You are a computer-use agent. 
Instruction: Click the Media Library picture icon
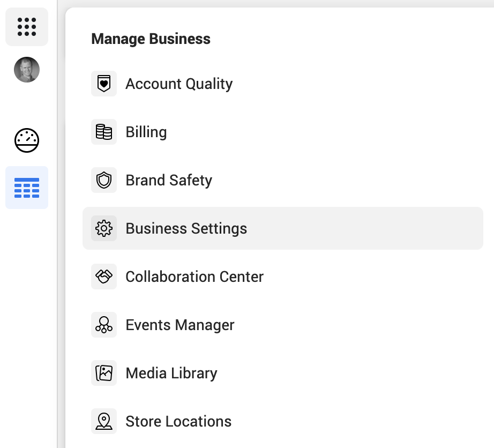[104, 373]
